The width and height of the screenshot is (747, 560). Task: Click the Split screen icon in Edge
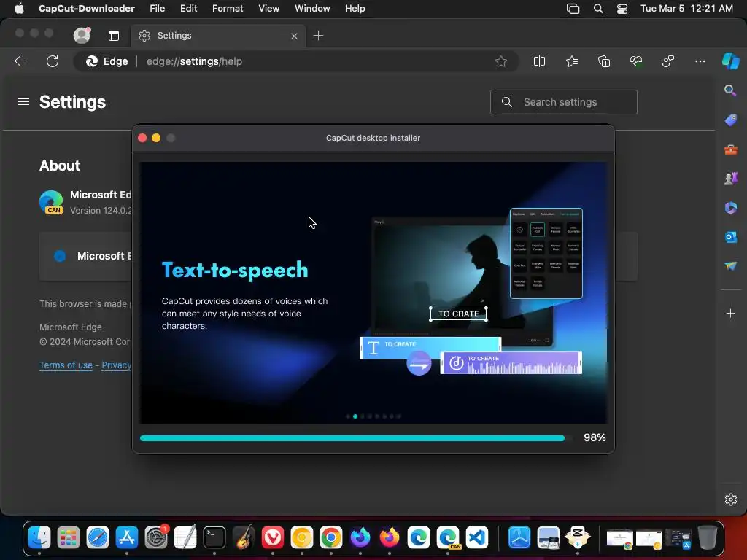(x=539, y=61)
